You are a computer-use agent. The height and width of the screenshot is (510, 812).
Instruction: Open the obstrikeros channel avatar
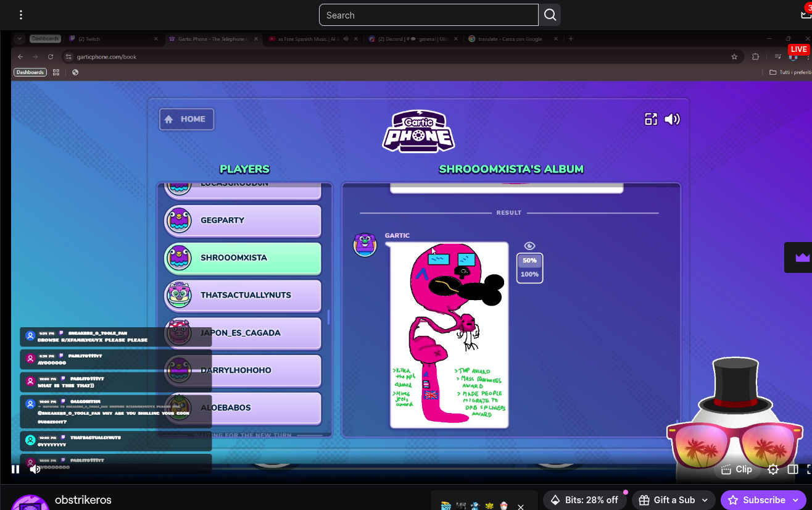(x=30, y=503)
